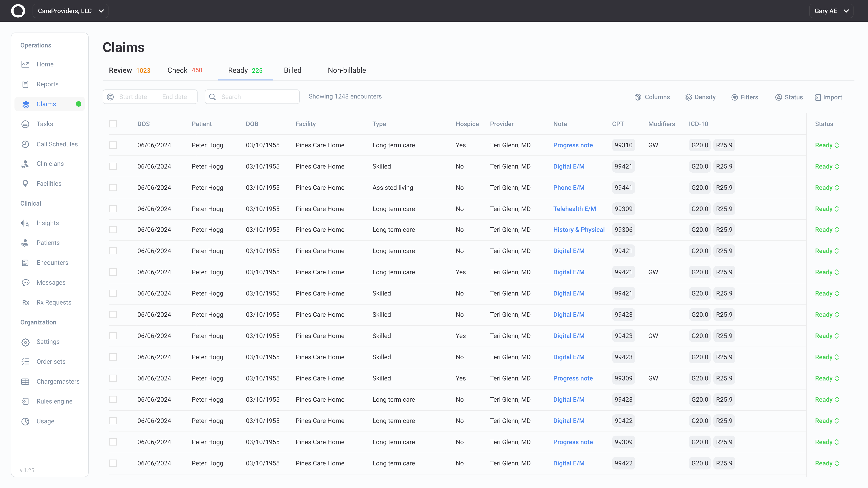Click the Clinicians icon in sidebar

tap(25, 164)
